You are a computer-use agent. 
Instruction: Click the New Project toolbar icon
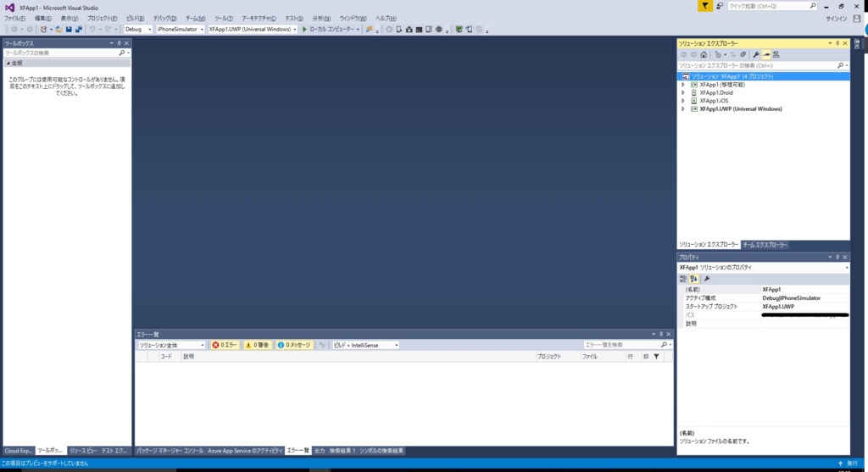point(43,30)
